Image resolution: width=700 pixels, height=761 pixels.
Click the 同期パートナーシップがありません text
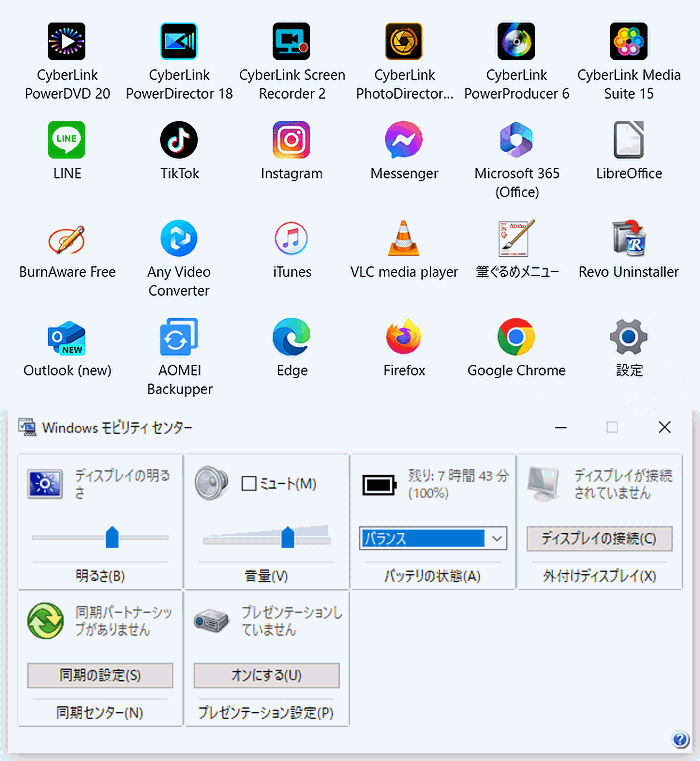124,621
